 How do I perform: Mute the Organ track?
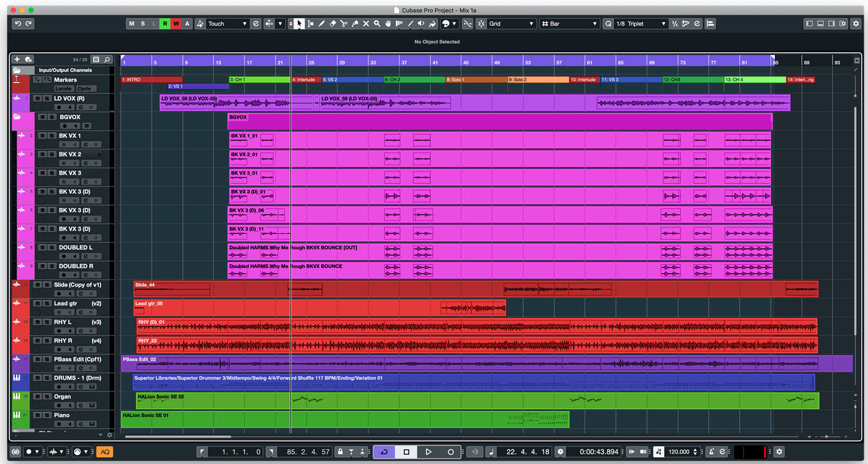[x=38, y=396]
